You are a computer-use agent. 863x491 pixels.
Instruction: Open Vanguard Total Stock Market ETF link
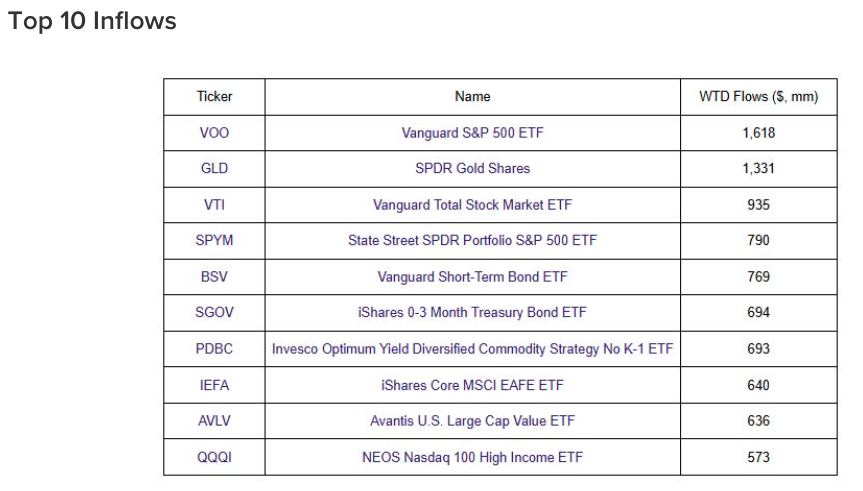pos(472,205)
